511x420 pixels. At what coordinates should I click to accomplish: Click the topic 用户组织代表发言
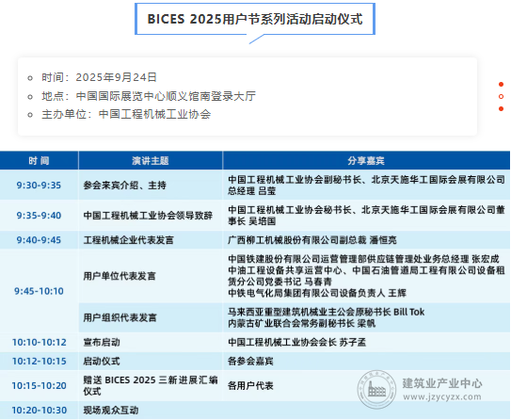[x=120, y=317]
